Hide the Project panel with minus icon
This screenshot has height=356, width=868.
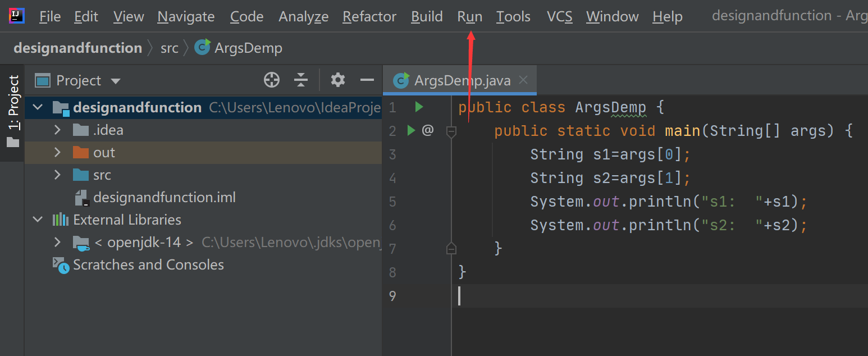click(x=367, y=80)
